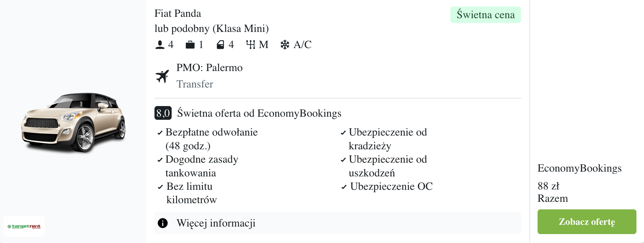Click the info icon next to Więcej informacji
Viewport: 644px width, 243px height.
pos(163,223)
